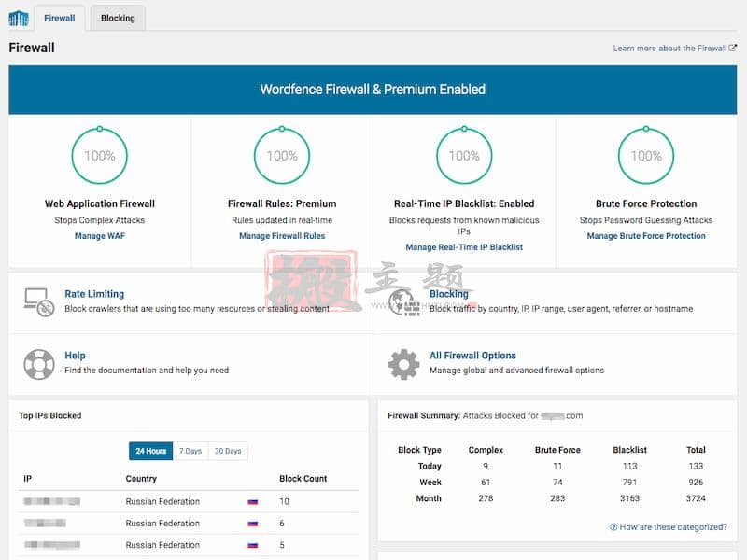Click the Complex column header
This screenshot has height=560, width=747.
click(486, 450)
